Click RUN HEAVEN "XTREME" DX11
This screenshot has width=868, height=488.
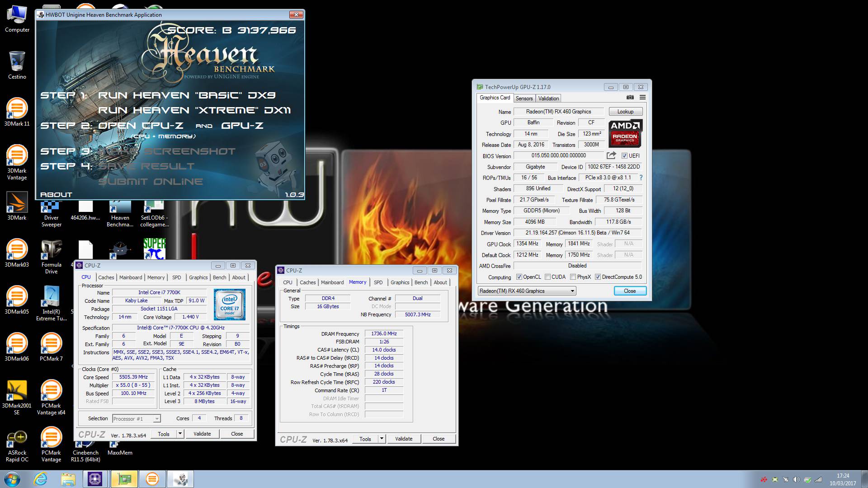coord(194,110)
